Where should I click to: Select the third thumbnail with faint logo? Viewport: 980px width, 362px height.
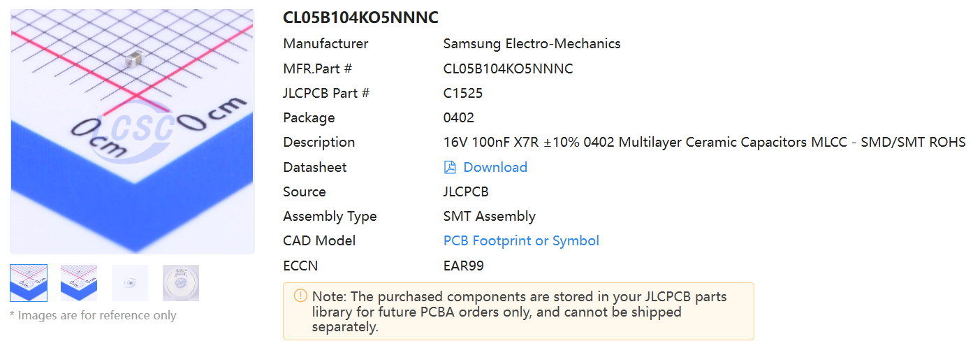pyautogui.click(x=130, y=283)
